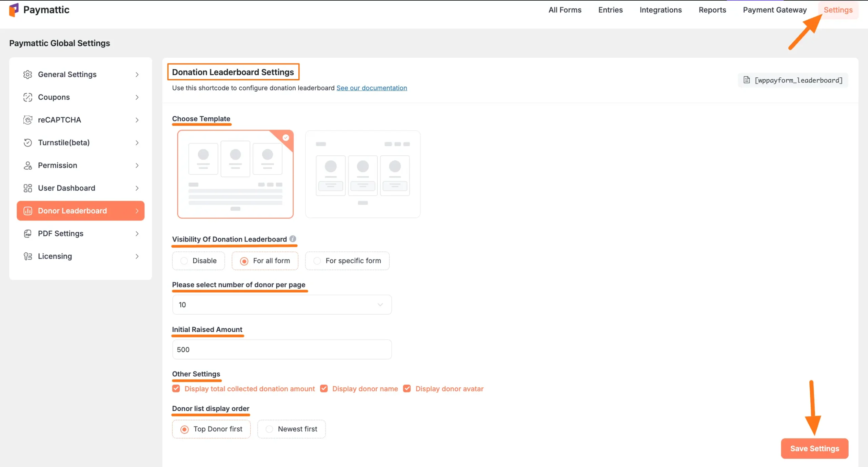Viewport: 868px width, 467px height.
Task: Select the For all form radio option
Action: pyautogui.click(x=265, y=261)
